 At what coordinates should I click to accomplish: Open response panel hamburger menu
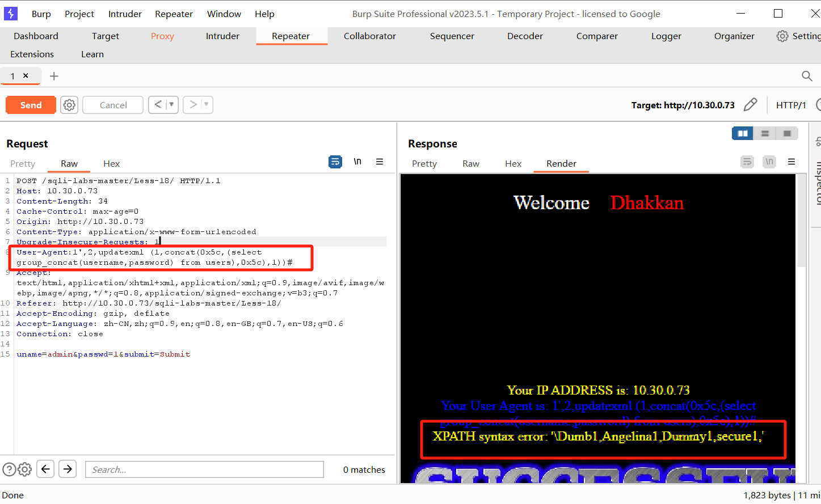tap(791, 162)
